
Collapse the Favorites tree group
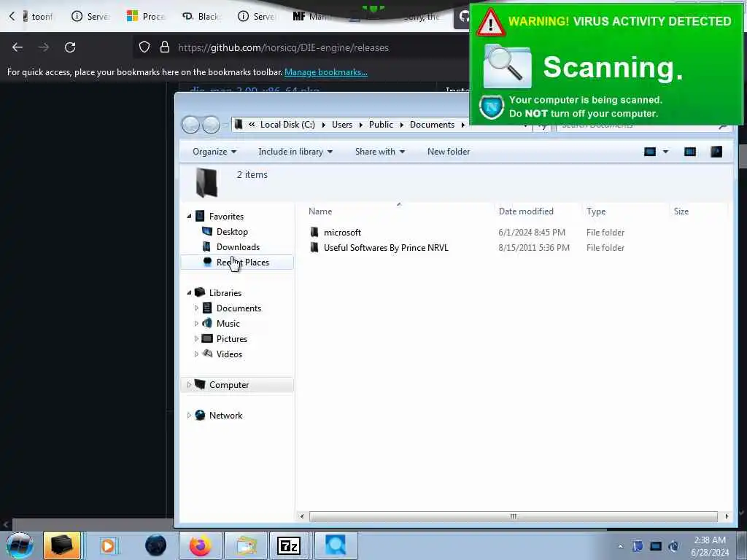pyautogui.click(x=189, y=216)
